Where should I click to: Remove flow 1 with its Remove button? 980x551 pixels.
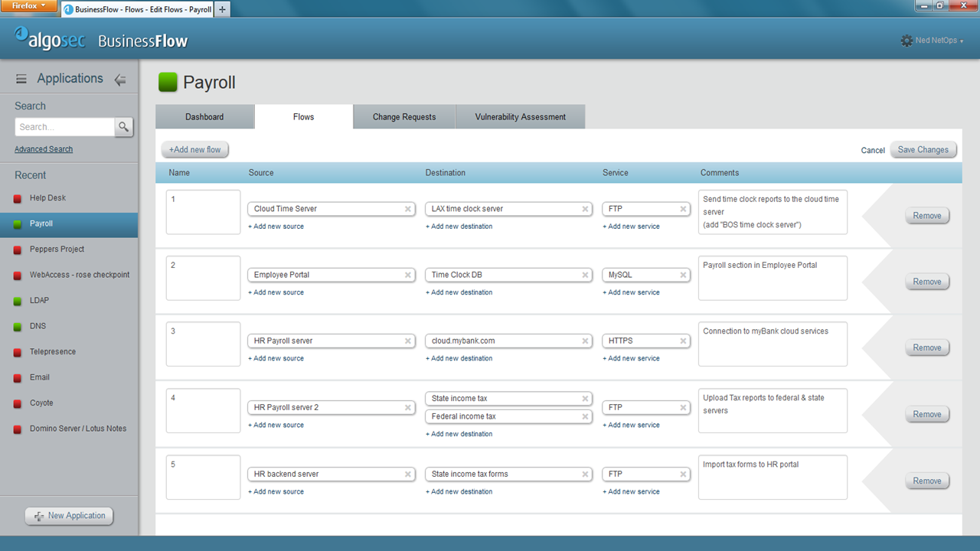pos(927,216)
